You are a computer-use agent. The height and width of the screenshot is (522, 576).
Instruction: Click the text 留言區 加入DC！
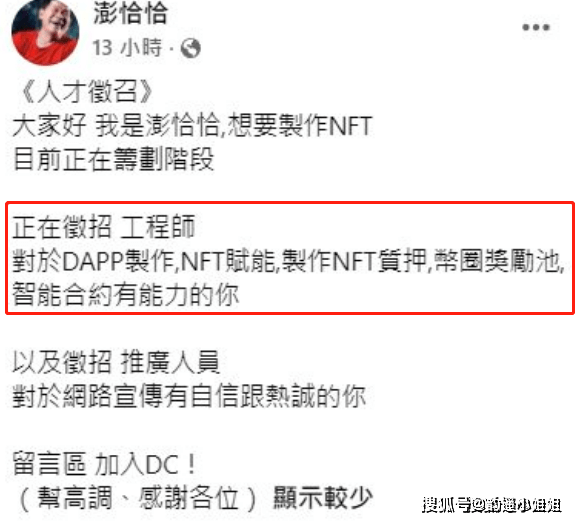tap(105, 464)
